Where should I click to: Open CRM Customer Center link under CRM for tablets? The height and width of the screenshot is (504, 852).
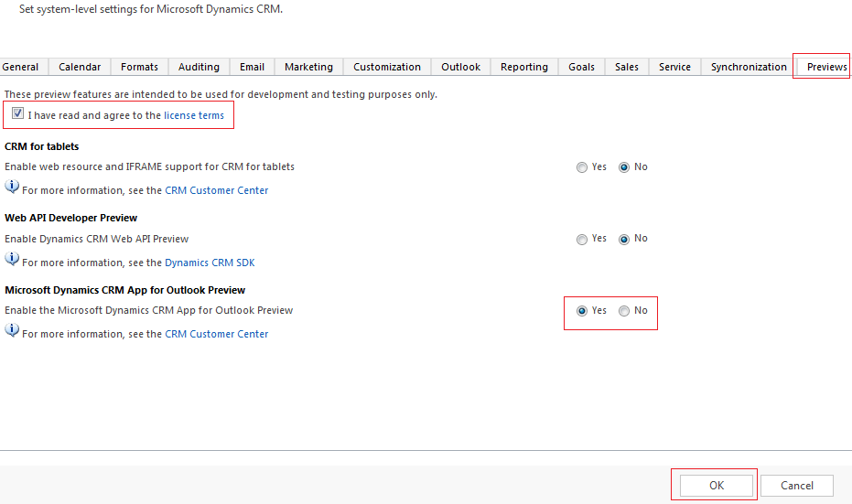(x=216, y=190)
